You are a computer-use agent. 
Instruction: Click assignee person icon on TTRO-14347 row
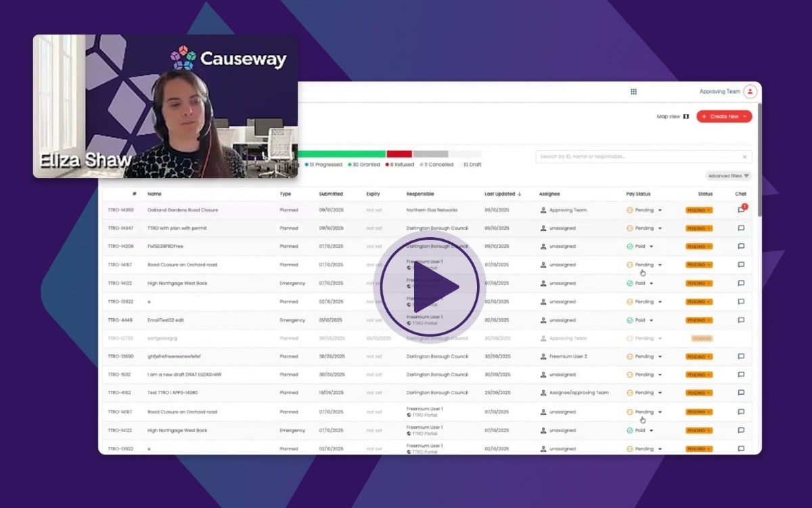pos(543,228)
